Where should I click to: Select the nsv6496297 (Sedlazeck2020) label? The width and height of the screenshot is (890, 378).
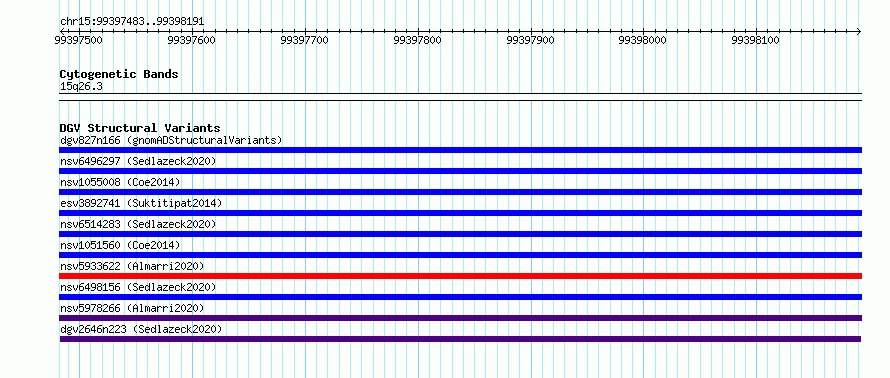pyautogui.click(x=138, y=161)
